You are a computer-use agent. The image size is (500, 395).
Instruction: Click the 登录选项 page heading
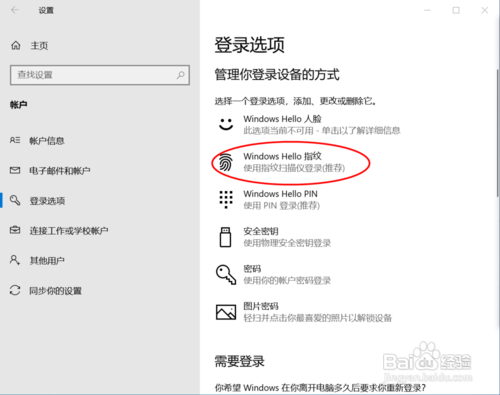click(249, 45)
